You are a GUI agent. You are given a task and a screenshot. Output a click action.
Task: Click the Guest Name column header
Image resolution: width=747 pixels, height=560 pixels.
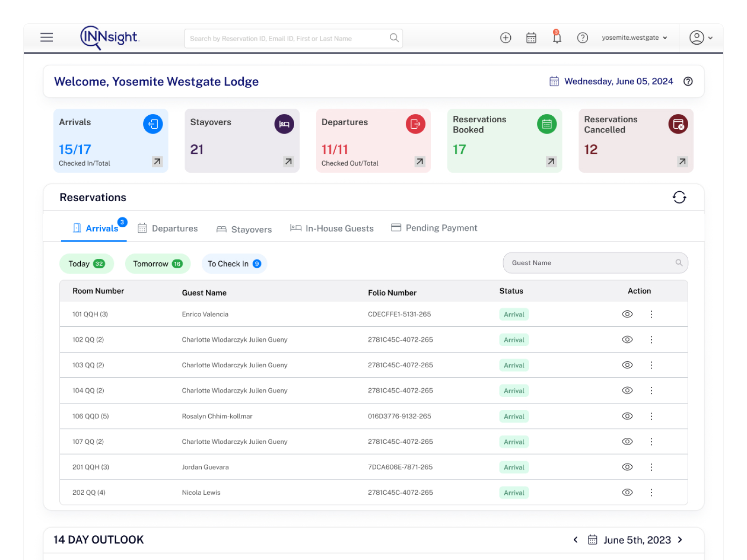[x=204, y=293]
